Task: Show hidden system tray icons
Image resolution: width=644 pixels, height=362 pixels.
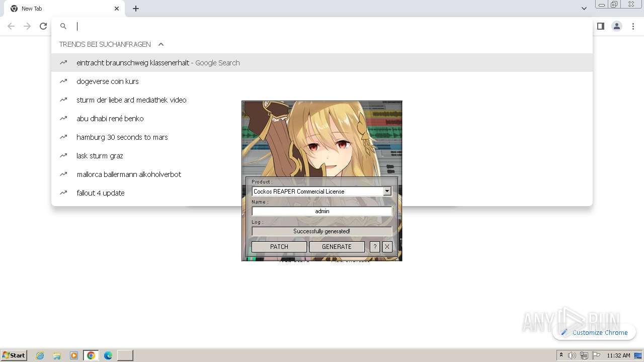Action: click(561, 355)
